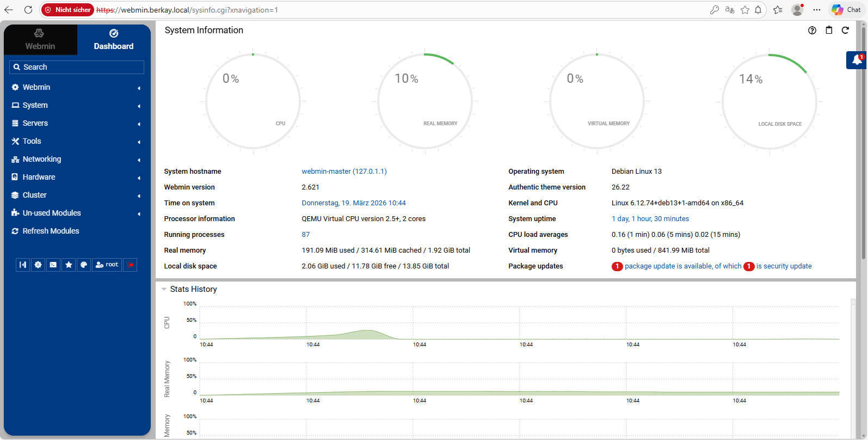Screen dimensions: 868x440
Task: Collapse the sidebar navigation menu
Action: [x=23, y=265]
